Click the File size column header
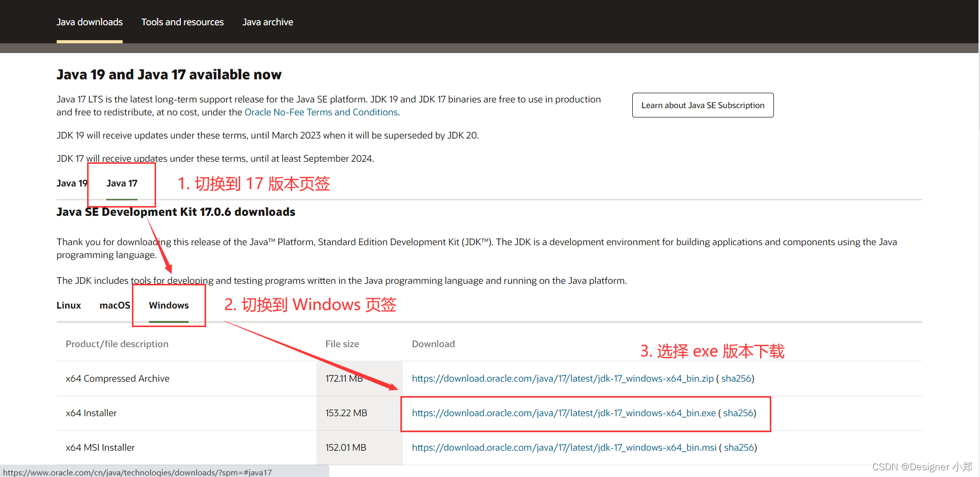 pyautogui.click(x=342, y=344)
